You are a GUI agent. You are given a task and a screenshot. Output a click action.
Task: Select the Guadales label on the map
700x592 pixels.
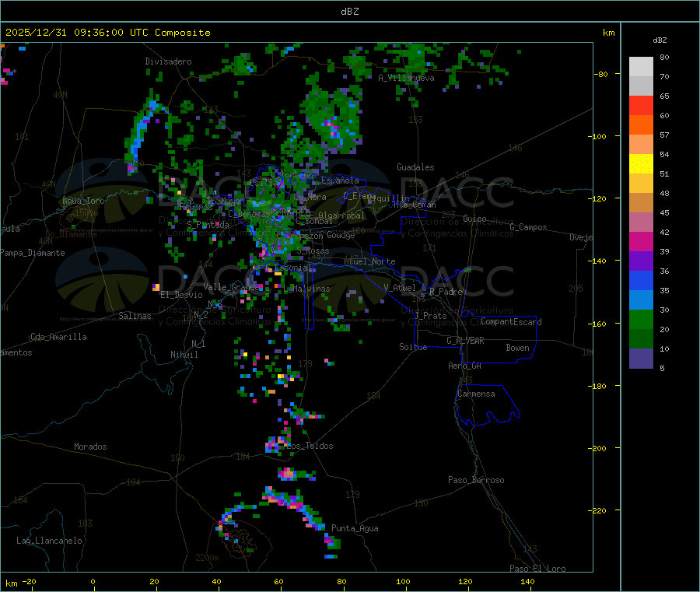point(415,167)
